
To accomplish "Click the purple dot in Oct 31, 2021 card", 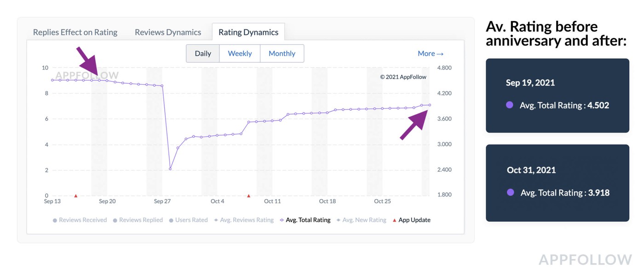I will point(510,192).
